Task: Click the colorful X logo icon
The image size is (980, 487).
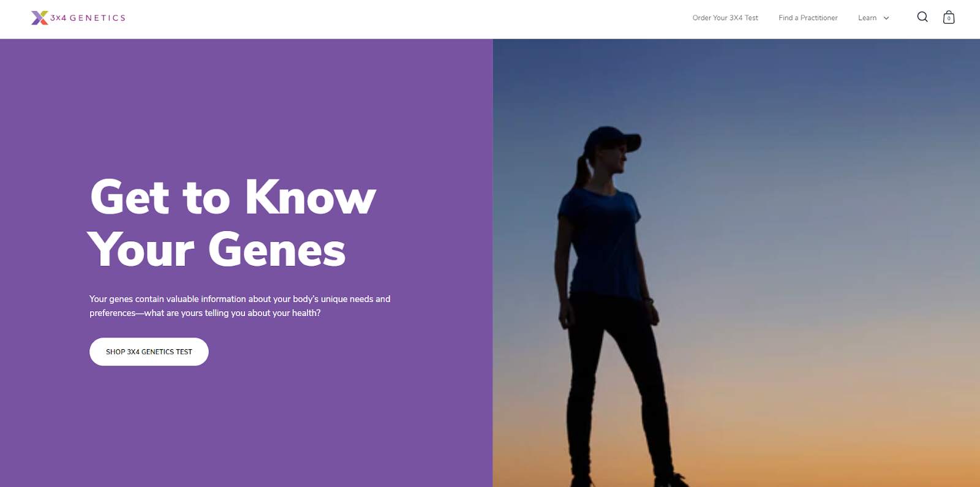Action: 39,18
